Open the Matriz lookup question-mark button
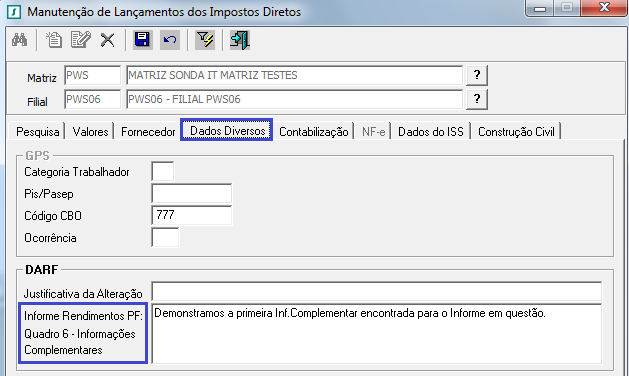 (477, 75)
